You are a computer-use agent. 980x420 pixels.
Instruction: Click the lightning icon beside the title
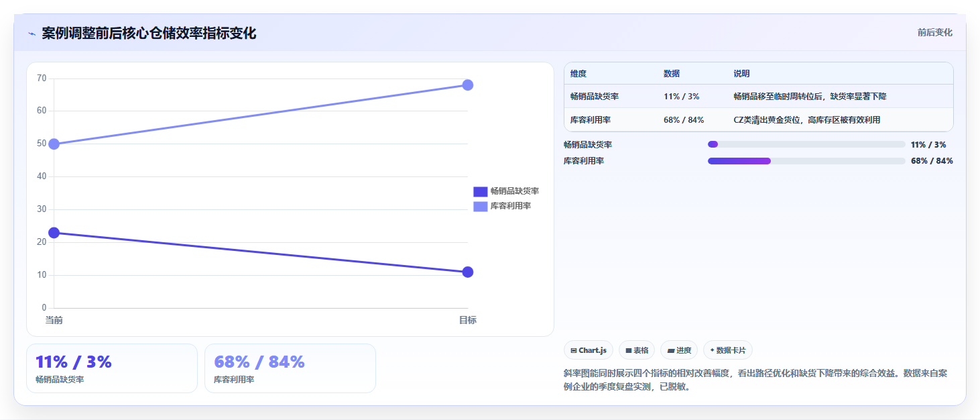[32, 34]
